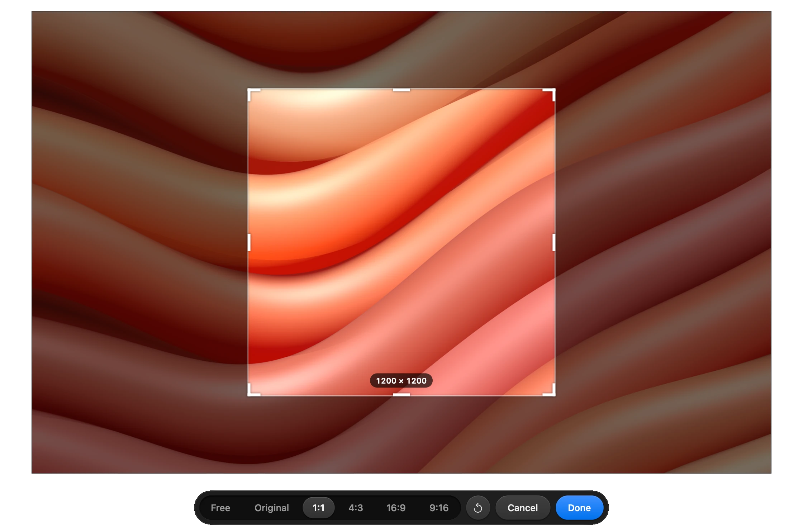
Task: Pick the 9:16 portrait ratio
Action: (439, 508)
